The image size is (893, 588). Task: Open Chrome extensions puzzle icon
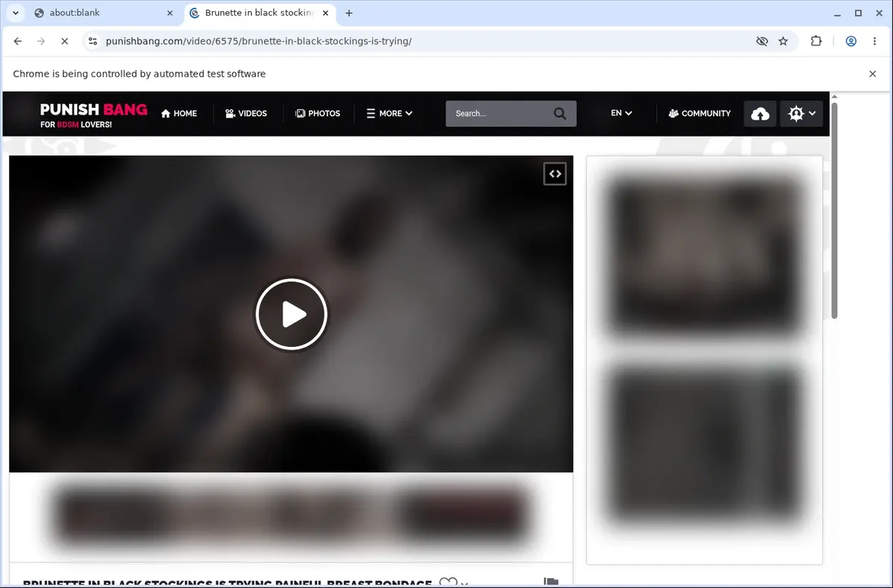click(x=816, y=41)
